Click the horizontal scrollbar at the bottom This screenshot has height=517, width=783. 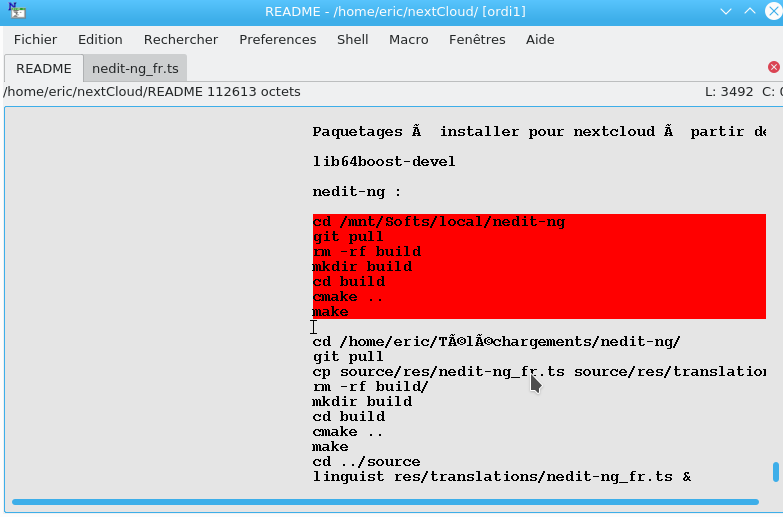(x=385, y=502)
